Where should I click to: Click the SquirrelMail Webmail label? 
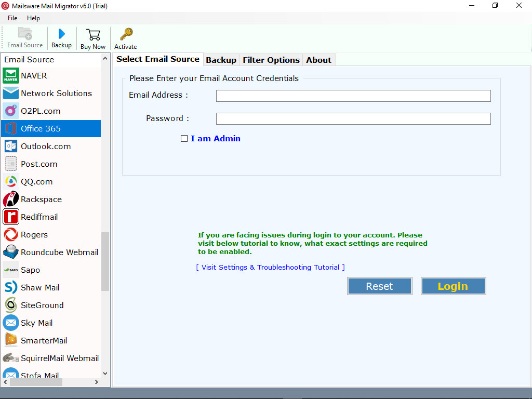(x=60, y=358)
